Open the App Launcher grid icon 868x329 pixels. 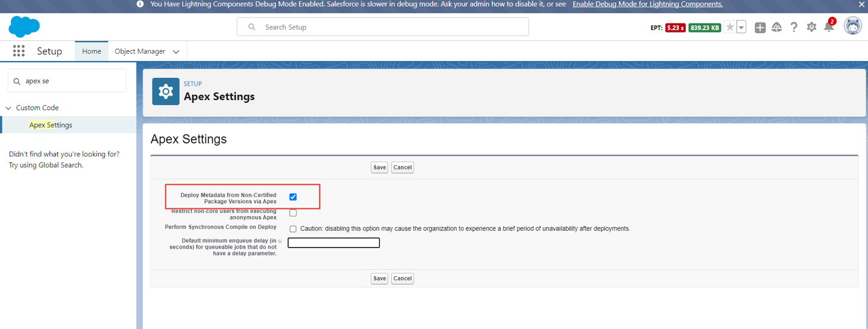point(19,51)
